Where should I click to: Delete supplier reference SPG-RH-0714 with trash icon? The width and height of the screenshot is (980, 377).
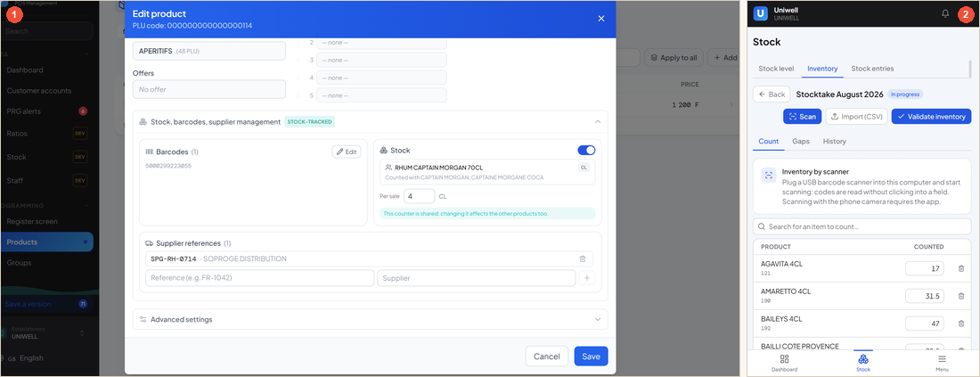pos(583,258)
